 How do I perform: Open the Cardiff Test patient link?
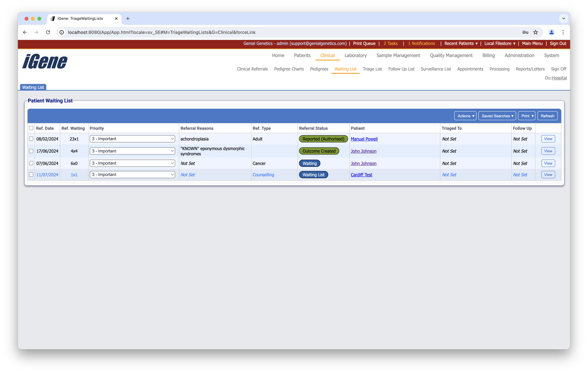pos(361,175)
